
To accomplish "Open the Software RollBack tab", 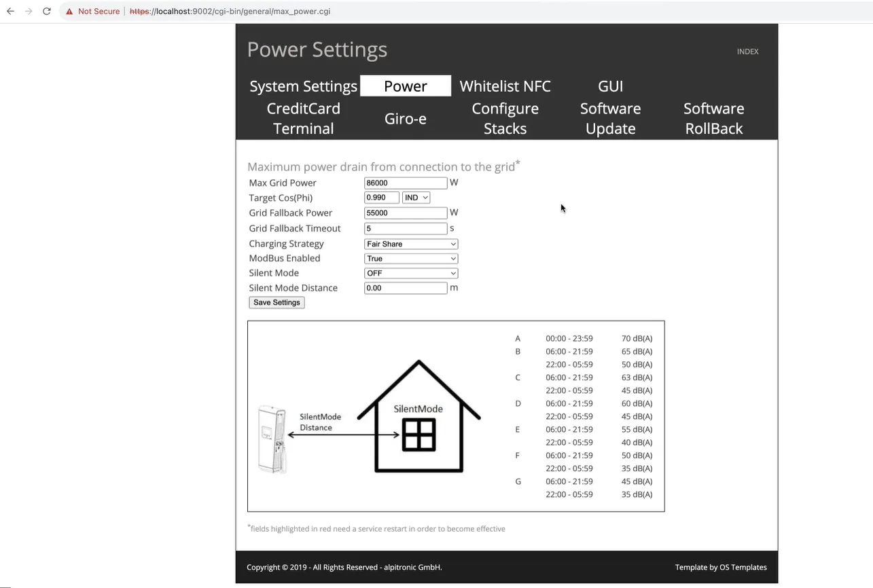I will [713, 118].
